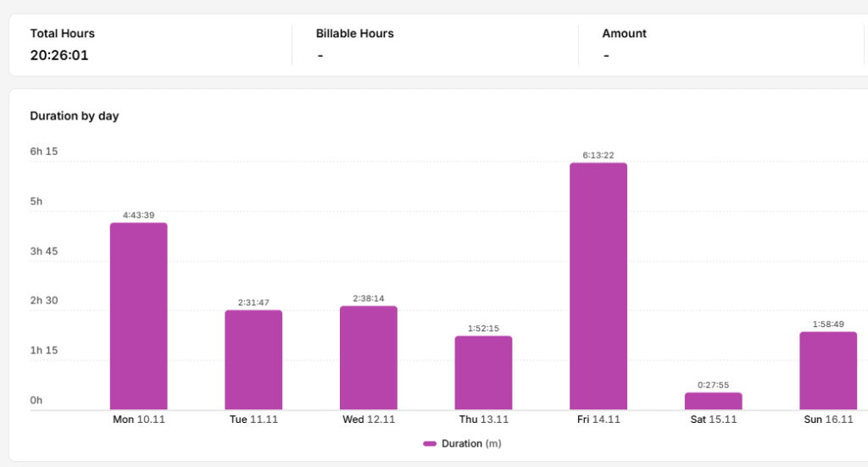Click the Billable Hours heading
This screenshot has width=868, height=467.
[355, 33]
